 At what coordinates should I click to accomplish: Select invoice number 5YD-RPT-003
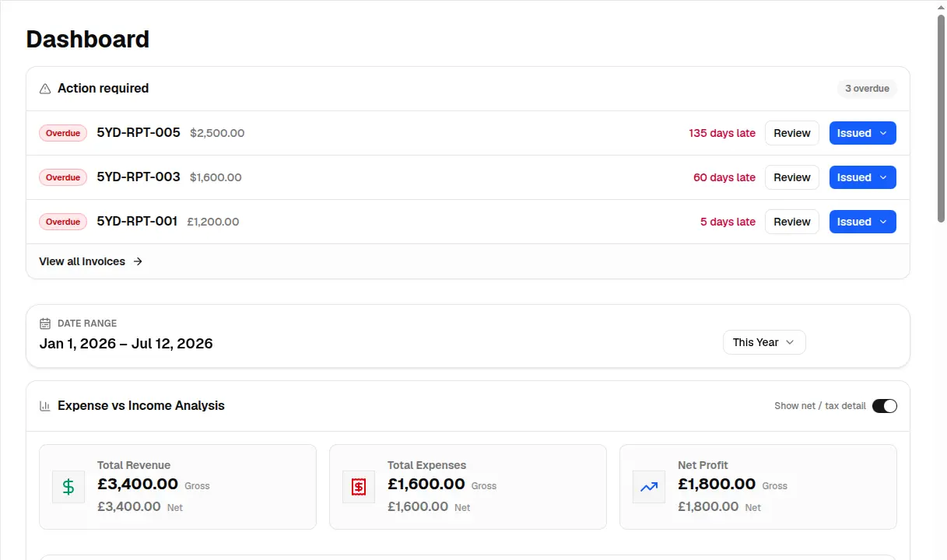[139, 177]
